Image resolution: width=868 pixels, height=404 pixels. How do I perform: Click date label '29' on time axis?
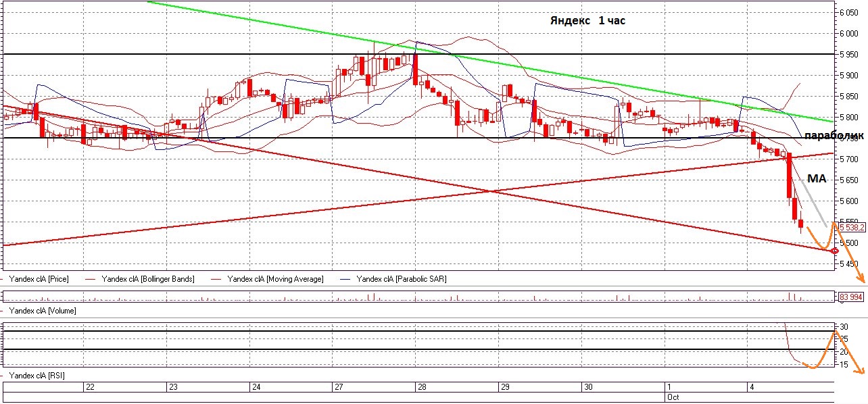[504, 387]
